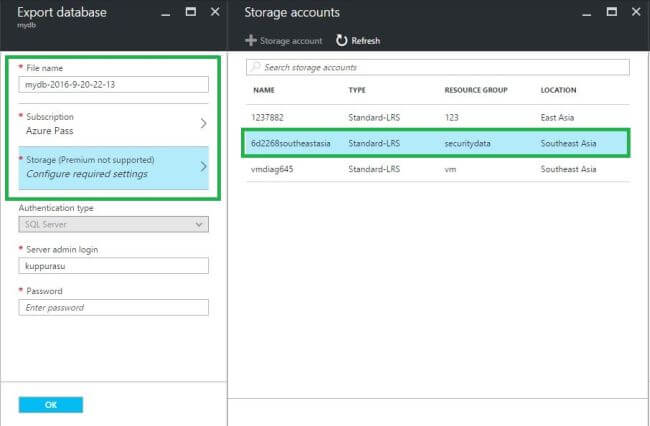The image size is (650, 426).
Task: Open the Authentication type dropdown
Action: 113,225
